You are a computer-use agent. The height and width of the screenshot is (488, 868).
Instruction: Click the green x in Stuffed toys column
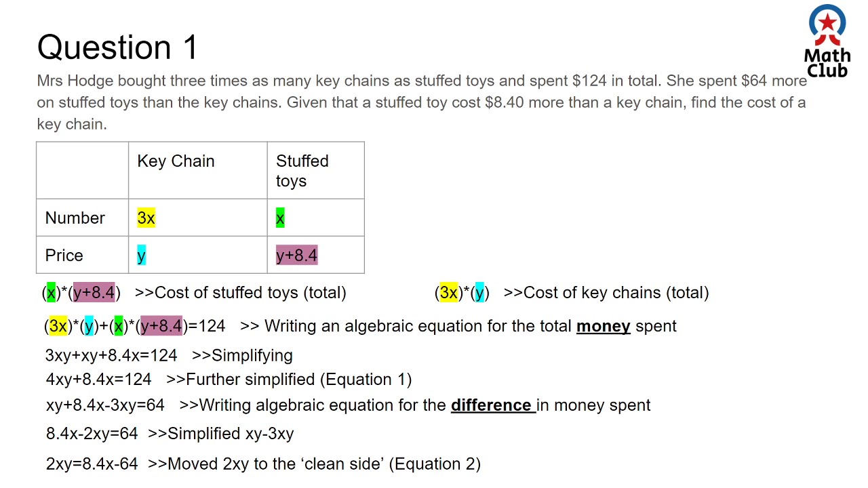[x=280, y=218]
